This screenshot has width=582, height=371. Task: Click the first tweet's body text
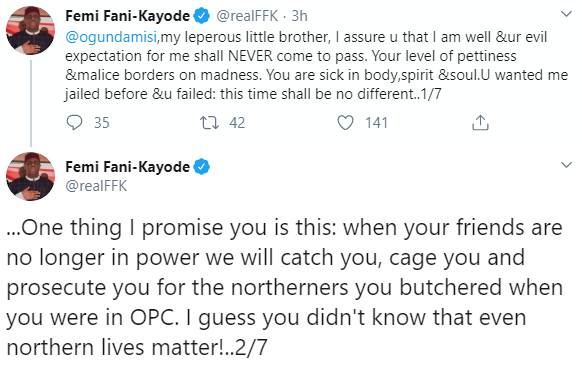pyautogui.click(x=316, y=65)
